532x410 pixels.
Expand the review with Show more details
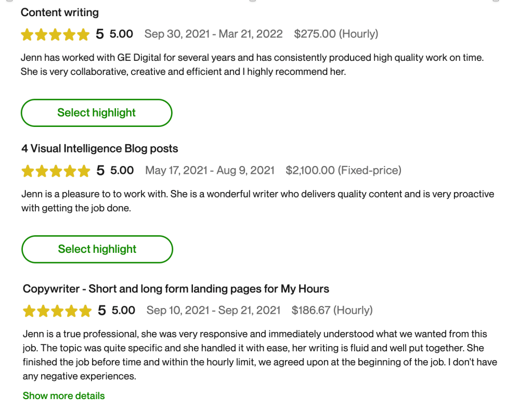click(63, 396)
